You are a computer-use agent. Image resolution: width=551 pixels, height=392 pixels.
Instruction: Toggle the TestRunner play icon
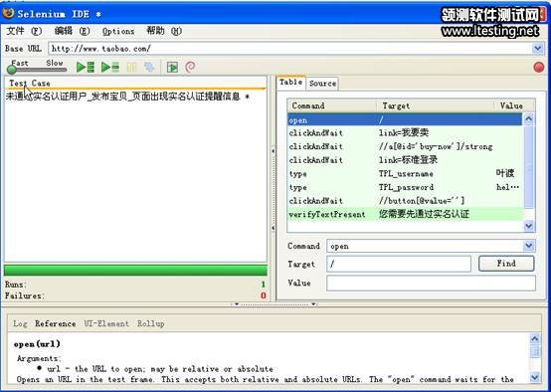coord(172,67)
